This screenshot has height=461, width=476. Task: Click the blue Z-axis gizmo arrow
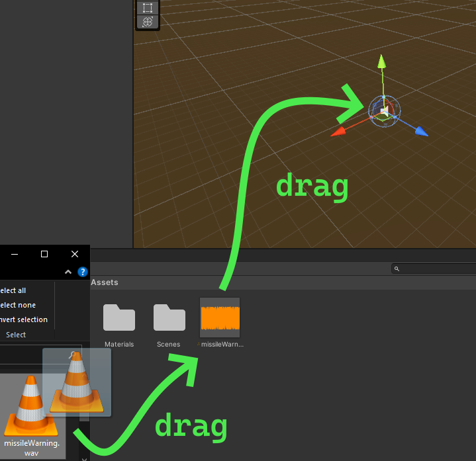click(x=420, y=131)
